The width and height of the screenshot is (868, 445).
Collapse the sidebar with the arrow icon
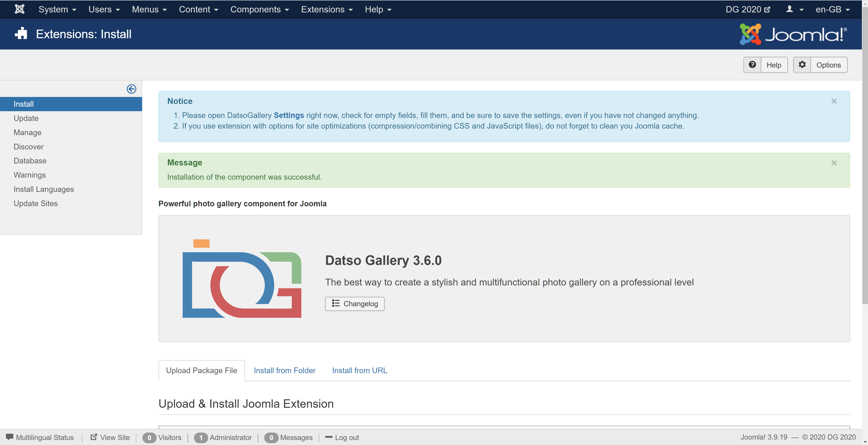click(x=131, y=89)
